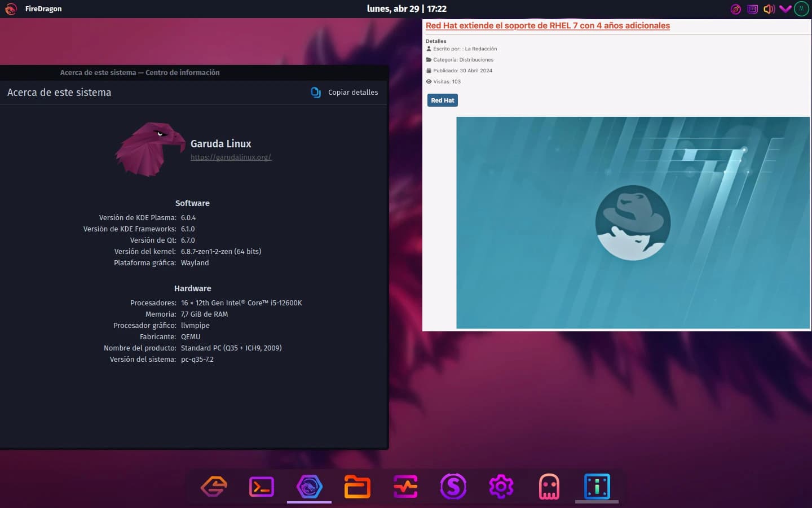Select the KDE Frameworks value 6.1.0
The width and height of the screenshot is (812, 508).
pyautogui.click(x=188, y=229)
